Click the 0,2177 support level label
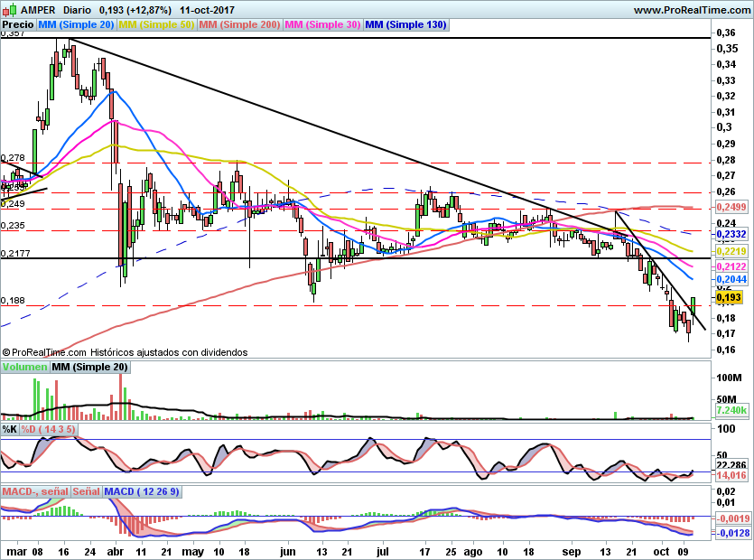 pyautogui.click(x=15, y=253)
